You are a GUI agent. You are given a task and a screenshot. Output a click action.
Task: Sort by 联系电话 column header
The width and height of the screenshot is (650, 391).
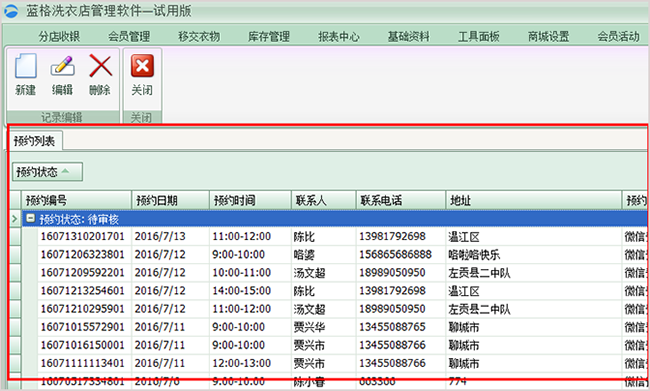coord(401,201)
